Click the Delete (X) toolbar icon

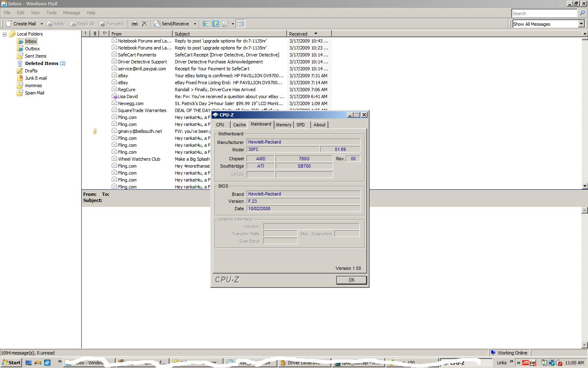point(144,24)
